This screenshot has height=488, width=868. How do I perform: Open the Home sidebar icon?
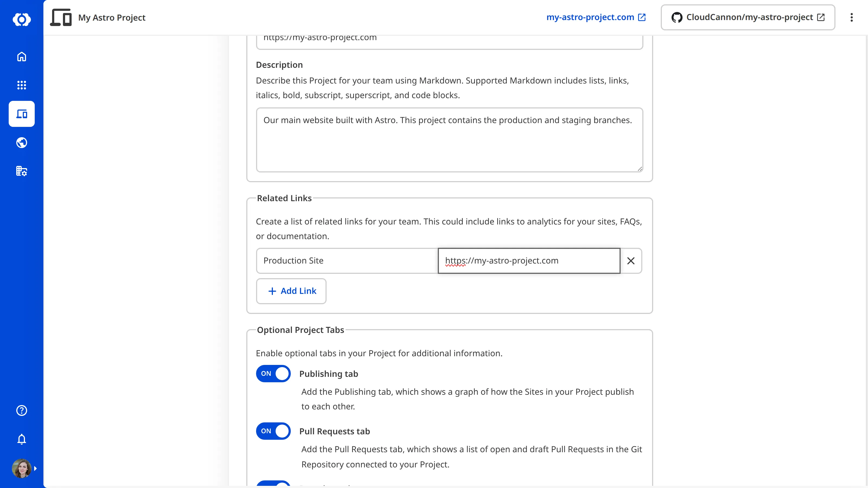point(22,57)
